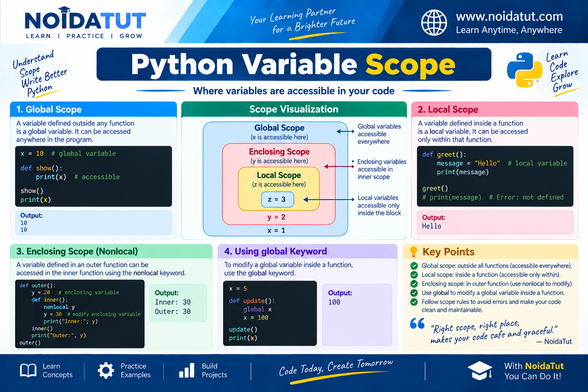Image resolution: width=588 pixels, height=392 pixels.
Task: Click the 'Build Projects' footer label
Action: pyautogui.click(x=214, y=371)
